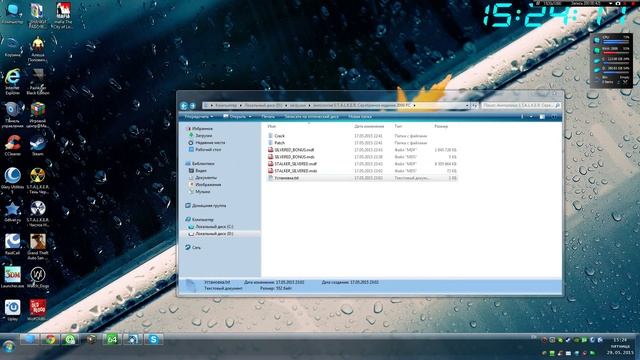Image resolution: width=640 pixels, height=360 pixels.
Task: Open the Открыть dropdown arrow
Action: pyautogui.click(x=250, y=117)
